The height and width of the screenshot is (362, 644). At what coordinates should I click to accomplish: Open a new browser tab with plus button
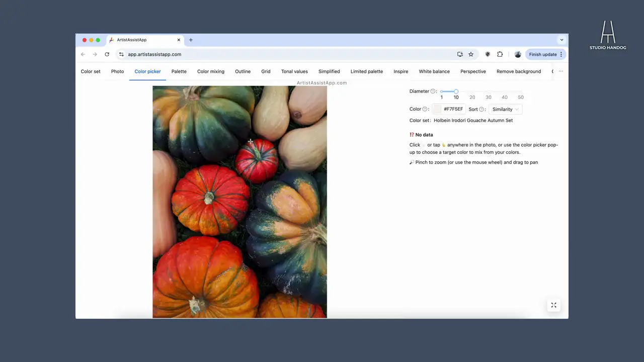(x=191, y=40)
